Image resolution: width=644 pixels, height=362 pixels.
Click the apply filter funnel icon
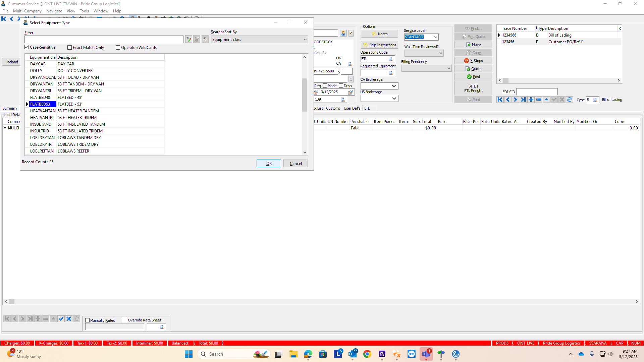click(189, 40)
